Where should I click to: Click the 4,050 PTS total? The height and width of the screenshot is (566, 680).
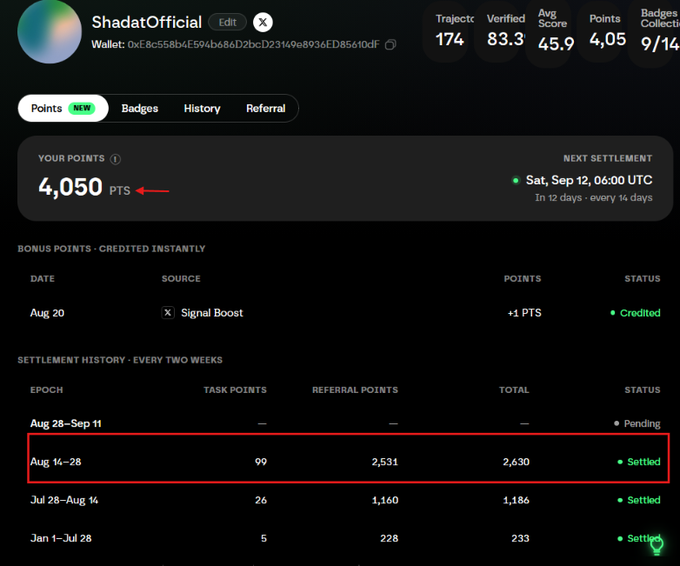click(84, 187)
